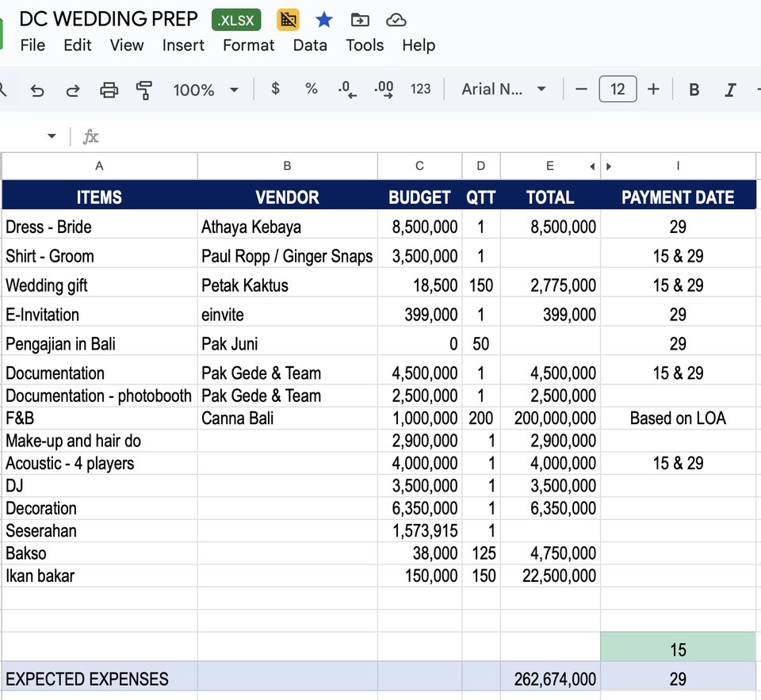The image size is (761, 700).
Task: Select column B header
Action: [x=287, y=166]
